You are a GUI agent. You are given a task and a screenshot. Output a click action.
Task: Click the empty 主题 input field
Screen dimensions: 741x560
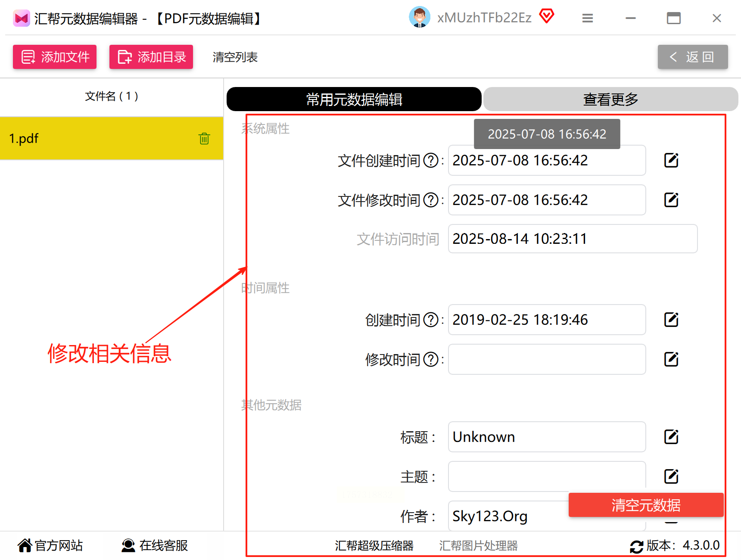[x=547, y=476]
